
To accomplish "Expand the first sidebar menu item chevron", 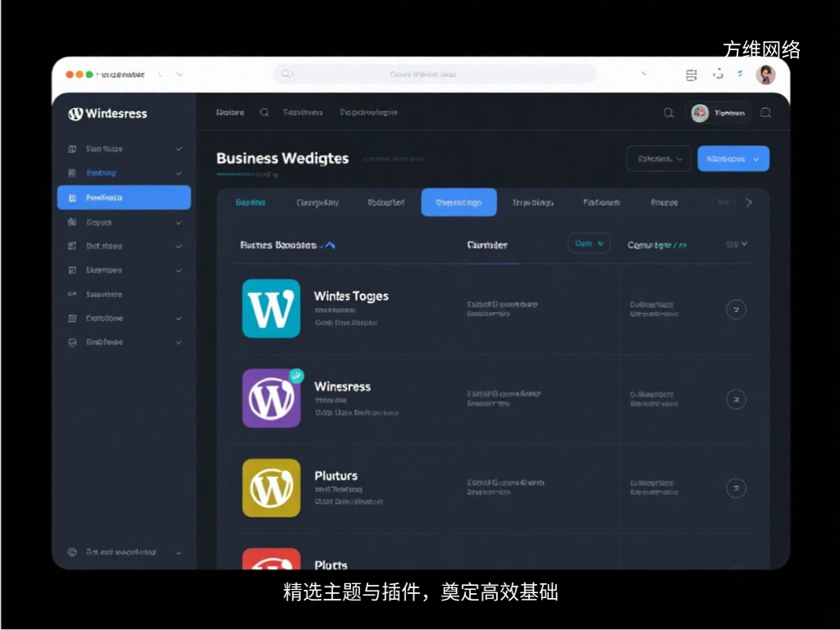I will pyautogui.click(x=179, y=149).
